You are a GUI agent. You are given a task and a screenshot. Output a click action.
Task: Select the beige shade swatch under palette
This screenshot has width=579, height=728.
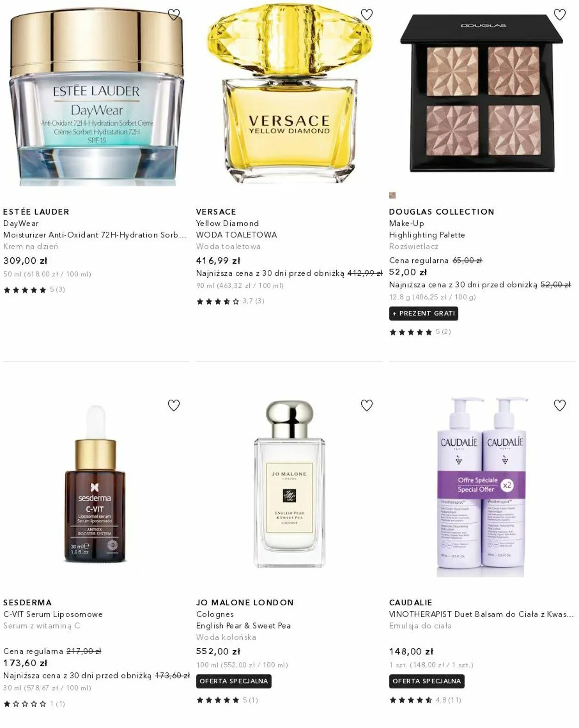392,195
